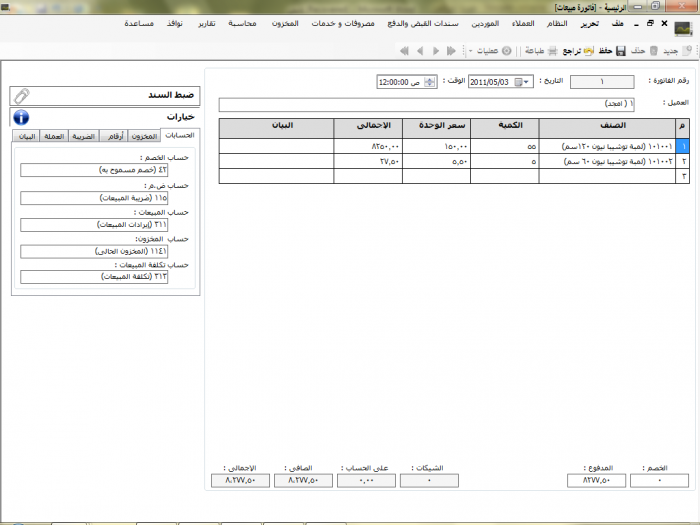Switch to the الضريبة tax tab

pyautogui.click(x=83, y=136)
